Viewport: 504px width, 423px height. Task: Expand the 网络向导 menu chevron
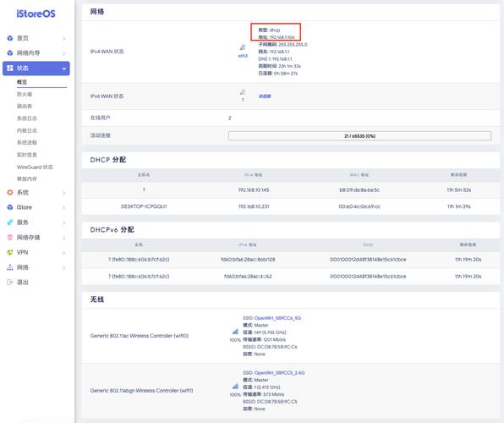coord(64,53)
